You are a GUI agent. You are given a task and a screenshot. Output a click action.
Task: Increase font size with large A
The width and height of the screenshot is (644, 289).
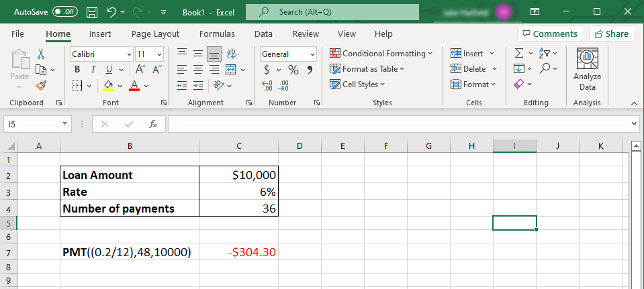(x=140, y=69)
